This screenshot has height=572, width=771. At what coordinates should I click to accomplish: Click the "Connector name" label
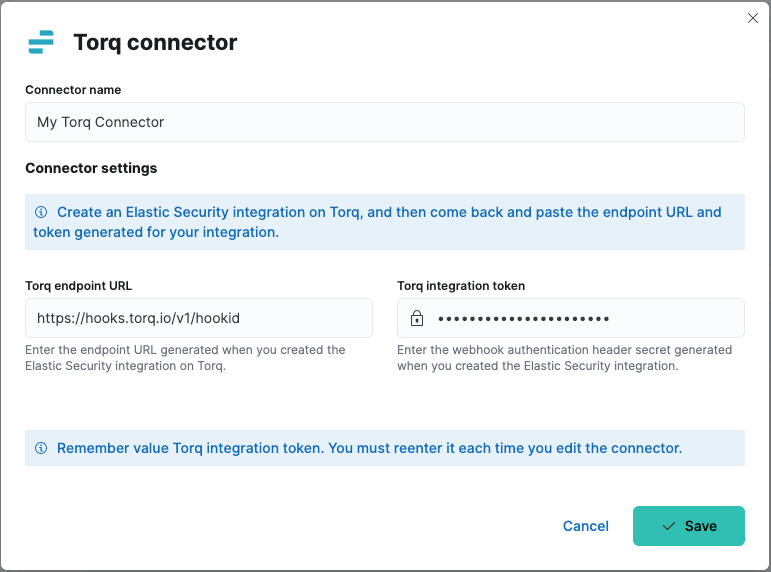click(73, 90)
